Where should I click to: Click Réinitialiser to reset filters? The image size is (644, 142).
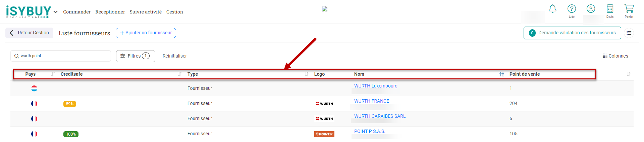(x=175, y=56)
